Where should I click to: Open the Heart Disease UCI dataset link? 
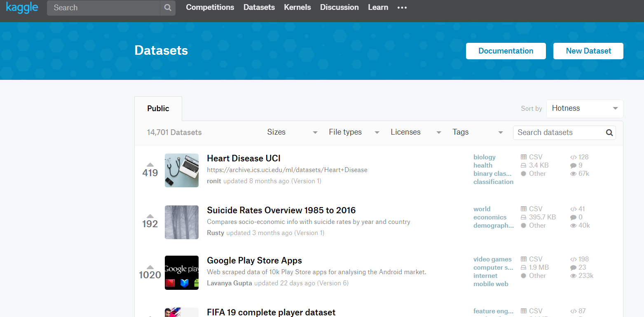(x=243, y=158)
